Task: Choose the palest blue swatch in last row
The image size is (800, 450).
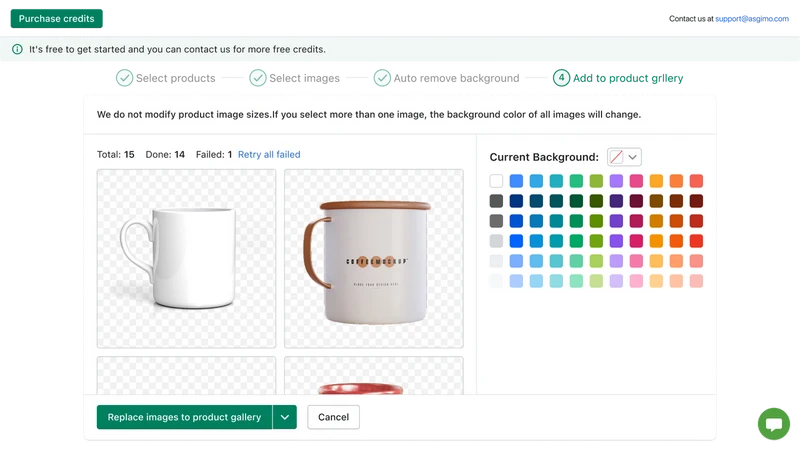Action: [x=516, y=281]
